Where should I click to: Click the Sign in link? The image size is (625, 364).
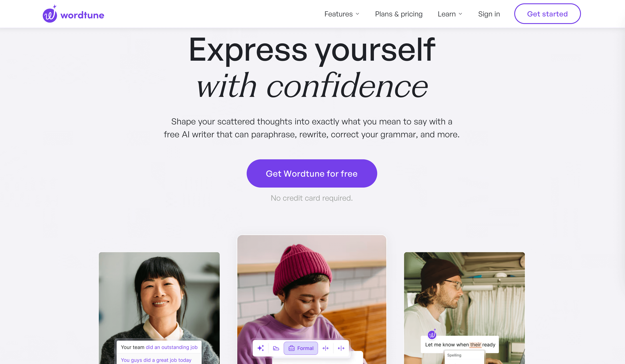pyautogui.click(x=489, y=14)
